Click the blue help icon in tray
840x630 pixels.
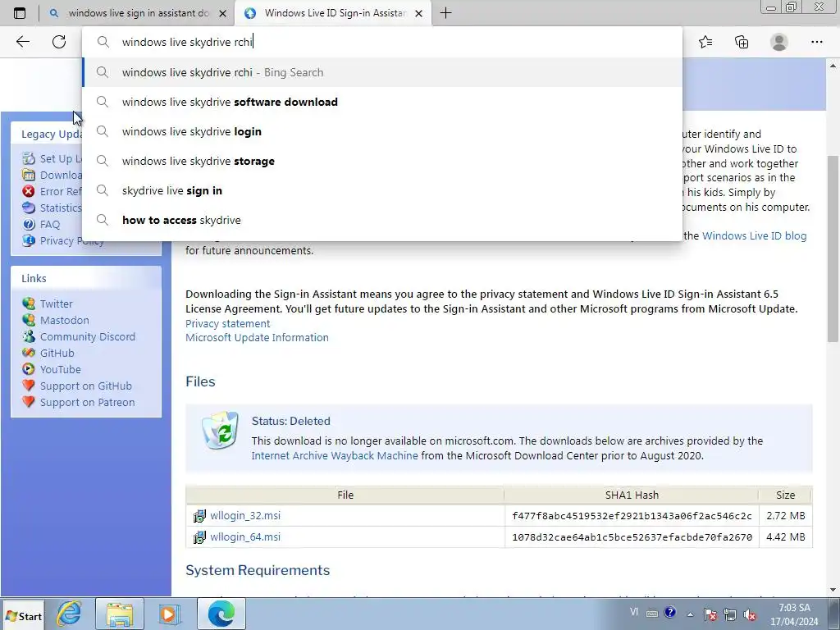click(669, 612)
